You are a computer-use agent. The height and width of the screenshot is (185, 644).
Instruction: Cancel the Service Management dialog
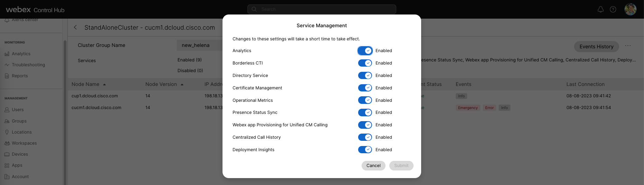coord(373,166)
